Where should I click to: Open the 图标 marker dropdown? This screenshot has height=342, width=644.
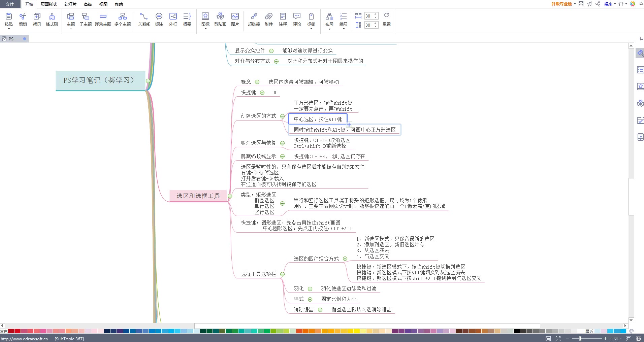[x=205, y=29]
